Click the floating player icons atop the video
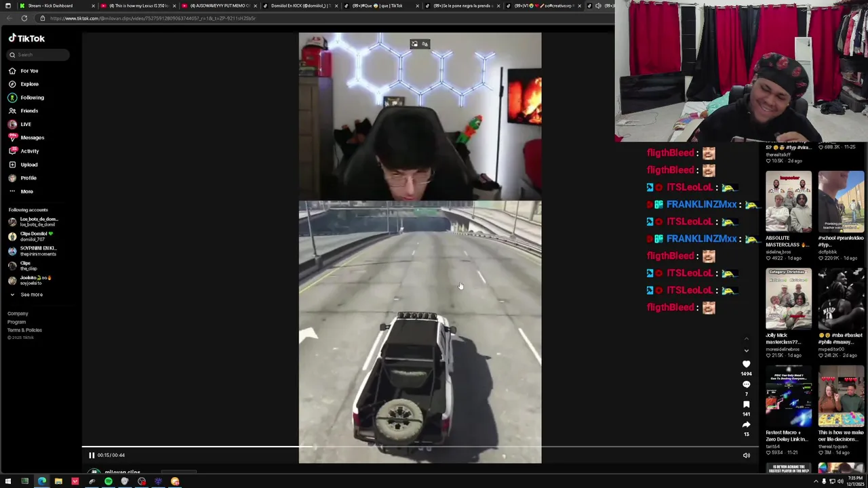This screenshot has height=488, width=868. (x=420, y=44)
